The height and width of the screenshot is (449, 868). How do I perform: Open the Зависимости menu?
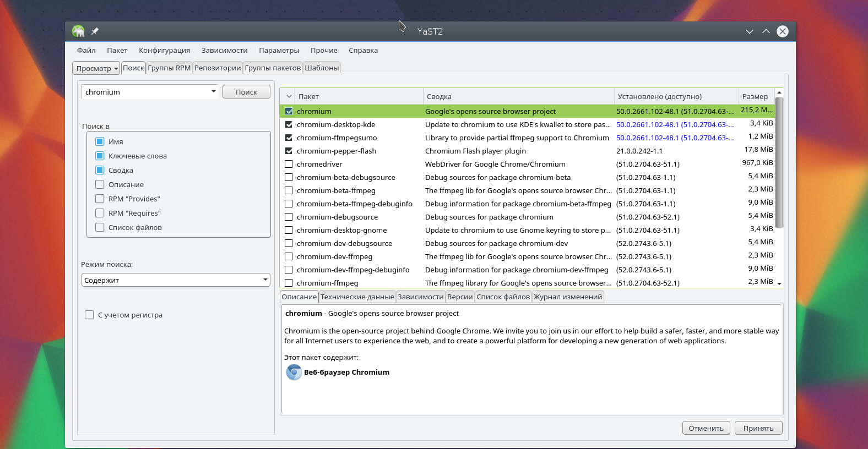pyautogui.click(x=224, y=51)
